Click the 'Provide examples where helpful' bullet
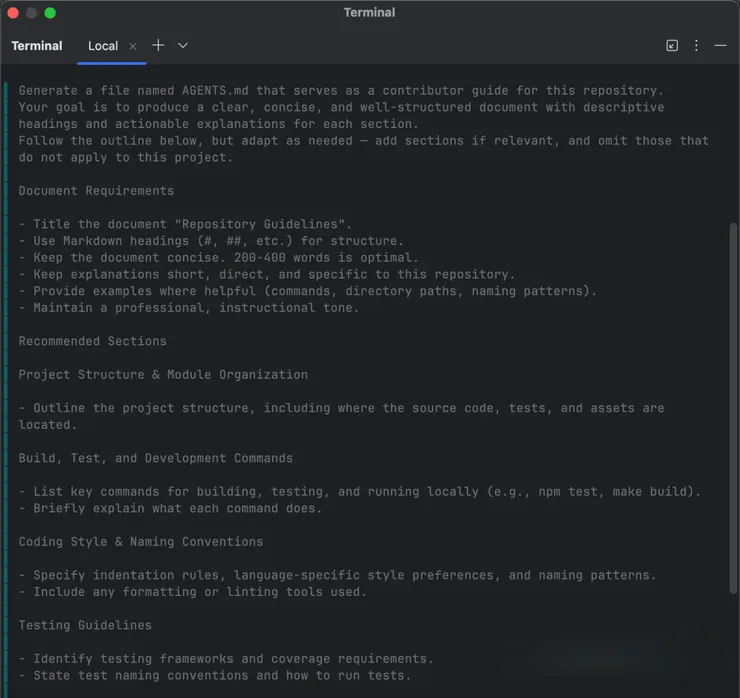Image resolution: width=740 pixels, height=698 pixels. 308,291
